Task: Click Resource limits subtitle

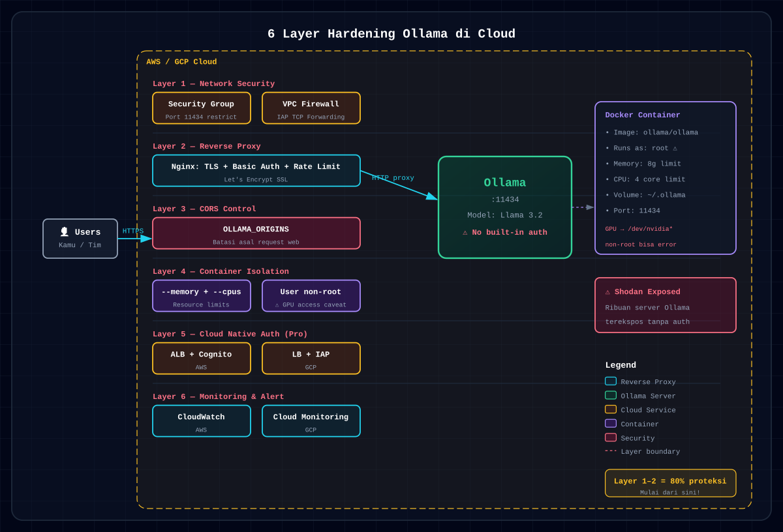Action: pos(201,305)
